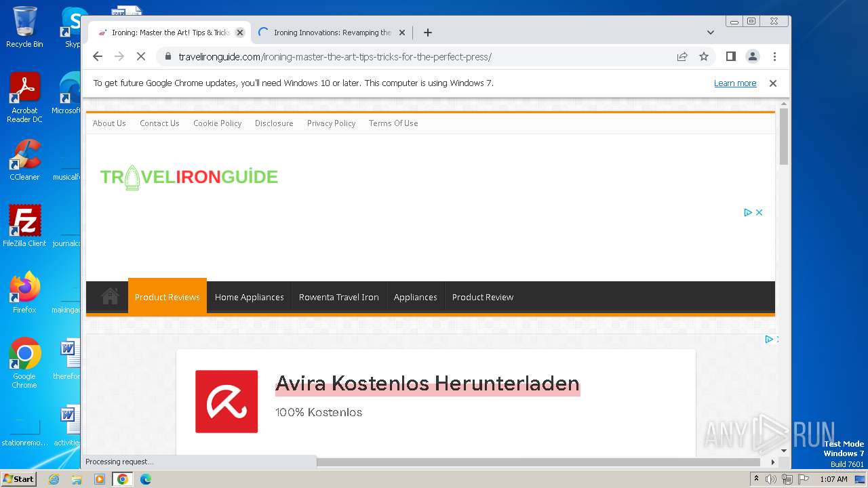Screen dimensions: 868x488
Task: View the Cookie Policy page
Action: (217, 123)
